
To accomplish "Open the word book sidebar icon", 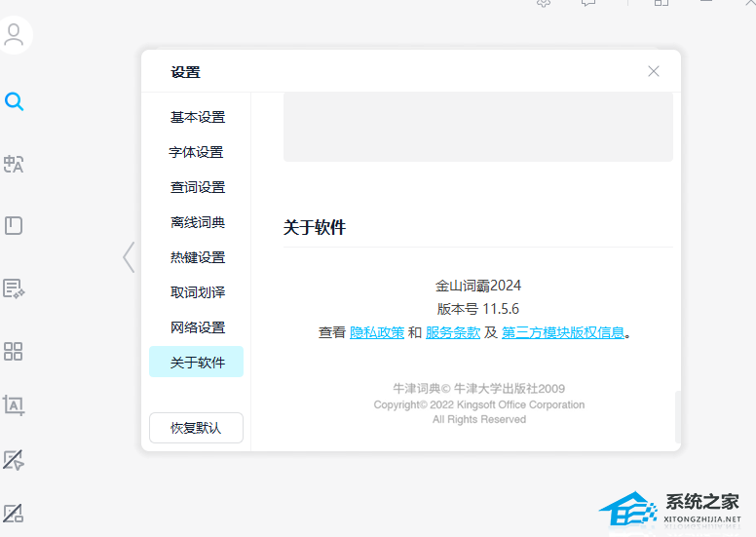I will (x=14, y=225).
